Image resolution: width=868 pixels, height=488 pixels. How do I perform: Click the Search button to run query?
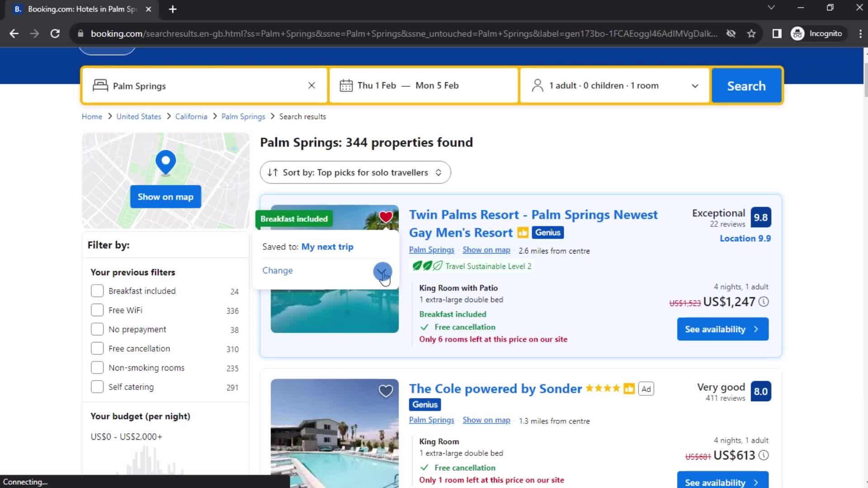(746, 86)
